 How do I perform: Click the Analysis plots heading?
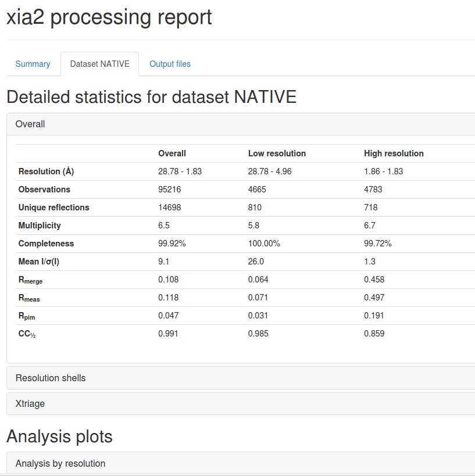tap(59, 436)
